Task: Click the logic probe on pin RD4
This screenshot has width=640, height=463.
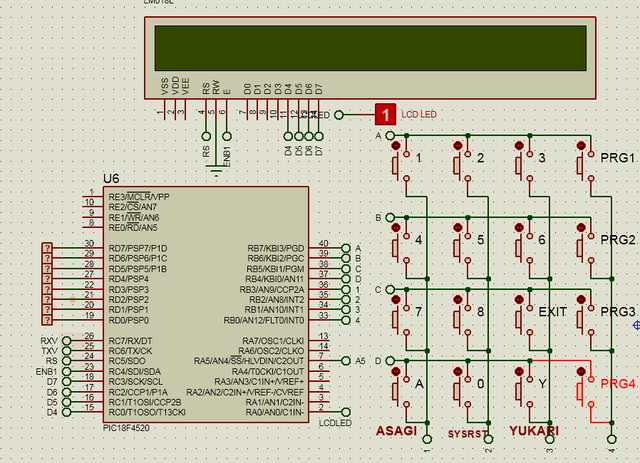Action: click(47, 279)
